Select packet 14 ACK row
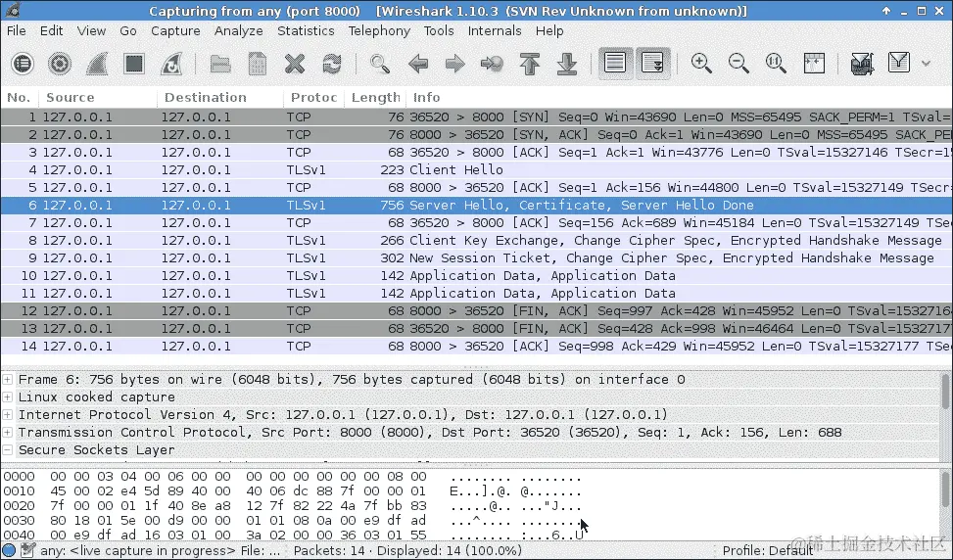Image resolution: width=953 pixels, height=560 pixels. pyautogui.click(x=476, y=347)
